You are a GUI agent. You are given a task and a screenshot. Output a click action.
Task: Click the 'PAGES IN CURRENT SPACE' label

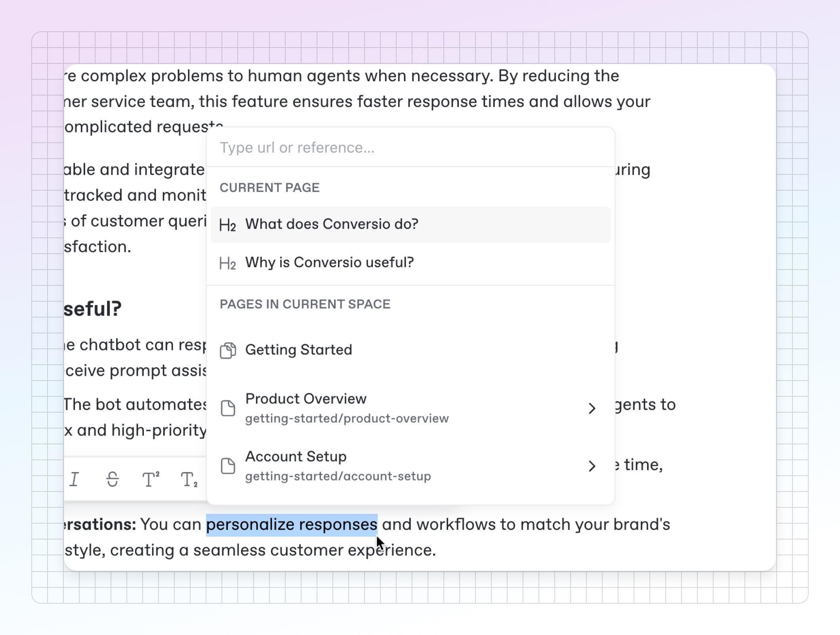click(x=305, y=304)
